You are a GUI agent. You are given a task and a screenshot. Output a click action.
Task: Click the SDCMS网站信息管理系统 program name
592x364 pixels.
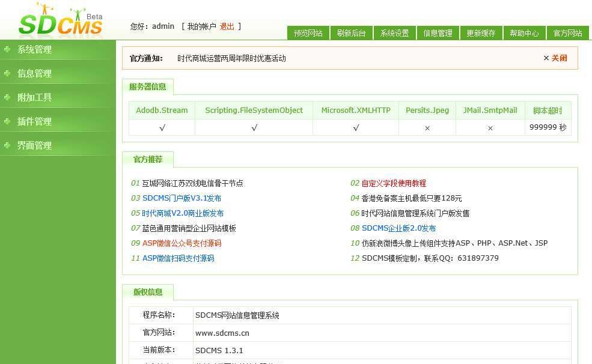point(237,316)
